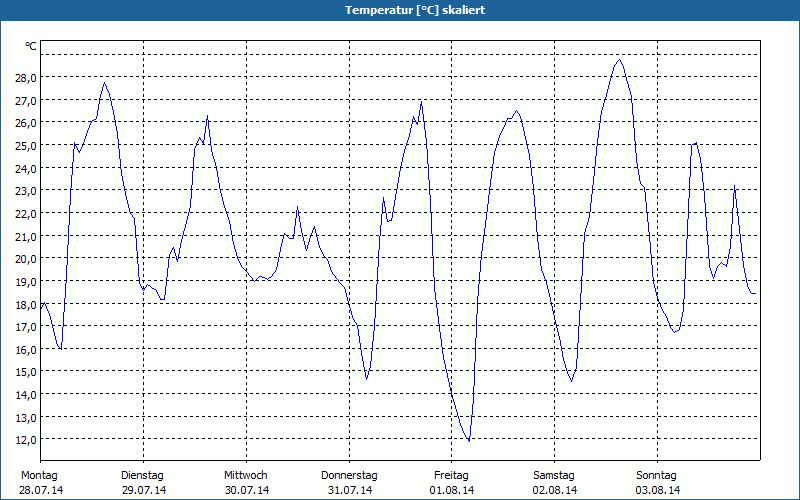Click the Sonntag day label

[656, 476]
